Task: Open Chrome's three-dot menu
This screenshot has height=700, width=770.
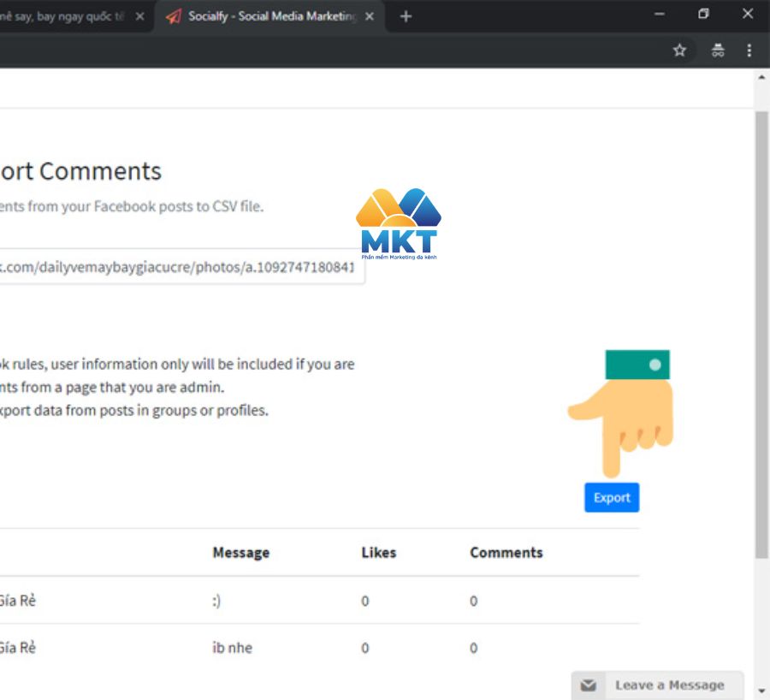Action: [x=749, y=50]
